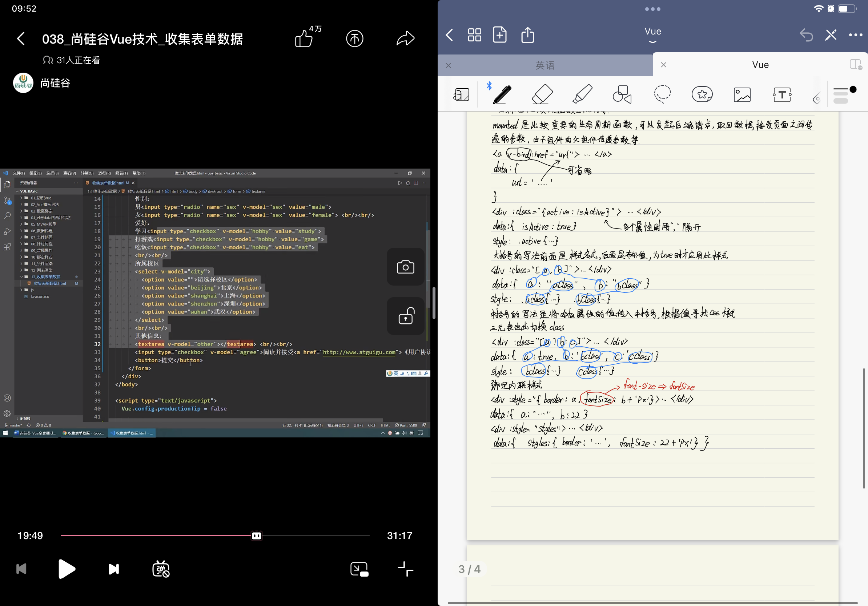
Task: Open the page thumbnails grid view
Action: (474, 35)
